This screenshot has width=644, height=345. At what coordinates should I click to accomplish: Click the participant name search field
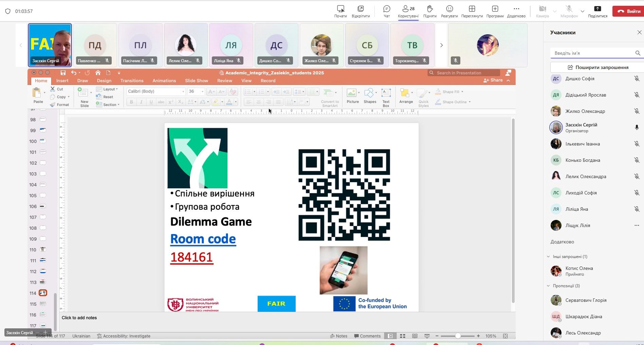point(592,53)
